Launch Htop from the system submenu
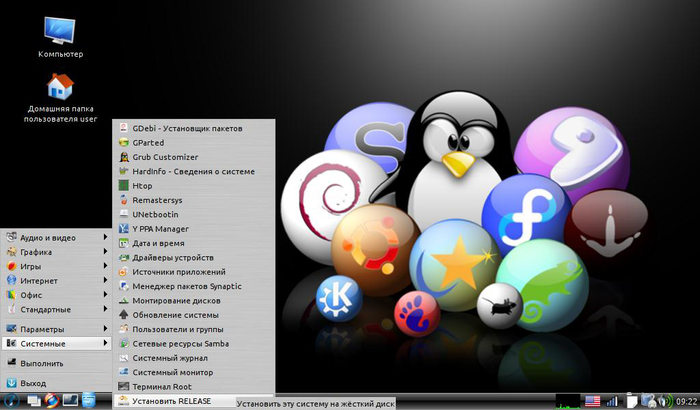The image size is (700, 410). pyautogui.click(x=193, y=185)
